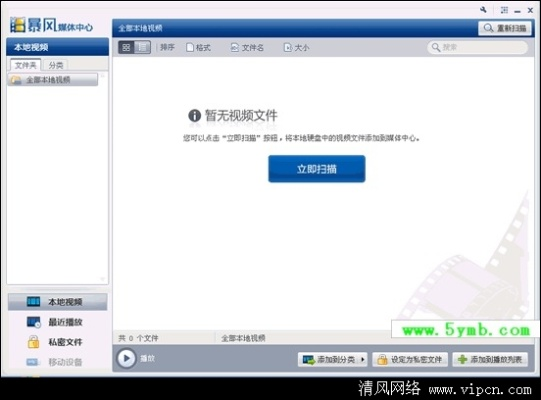Click the mini-mode icon in title bar
This screenshot has width=541, height=400.
pyautogui.click(x=504, y=10)
